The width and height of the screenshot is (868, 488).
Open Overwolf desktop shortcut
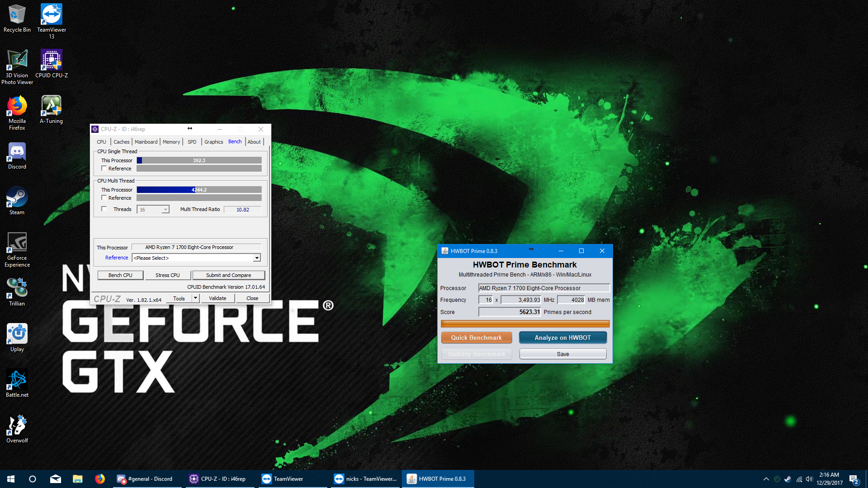point(17,429)
